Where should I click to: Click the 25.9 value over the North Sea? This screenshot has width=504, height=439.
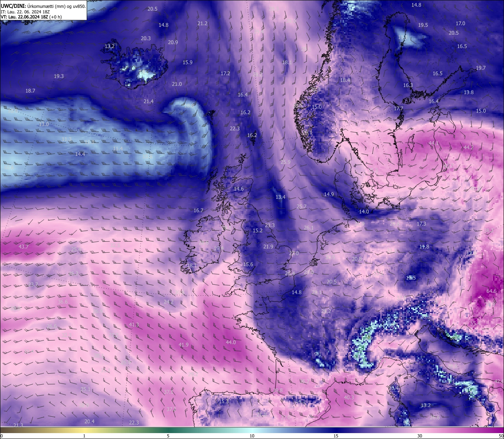tap(285, 162)
